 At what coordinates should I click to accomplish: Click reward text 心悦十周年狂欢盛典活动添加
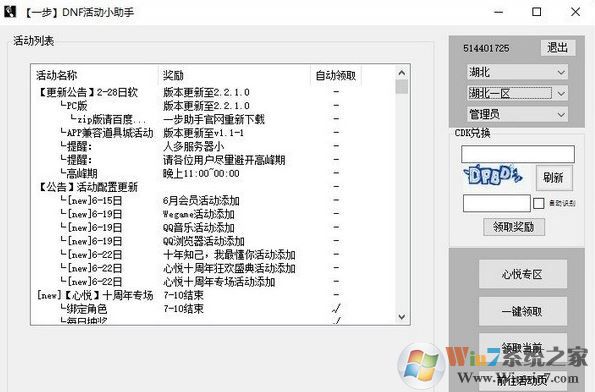[229, 268]
